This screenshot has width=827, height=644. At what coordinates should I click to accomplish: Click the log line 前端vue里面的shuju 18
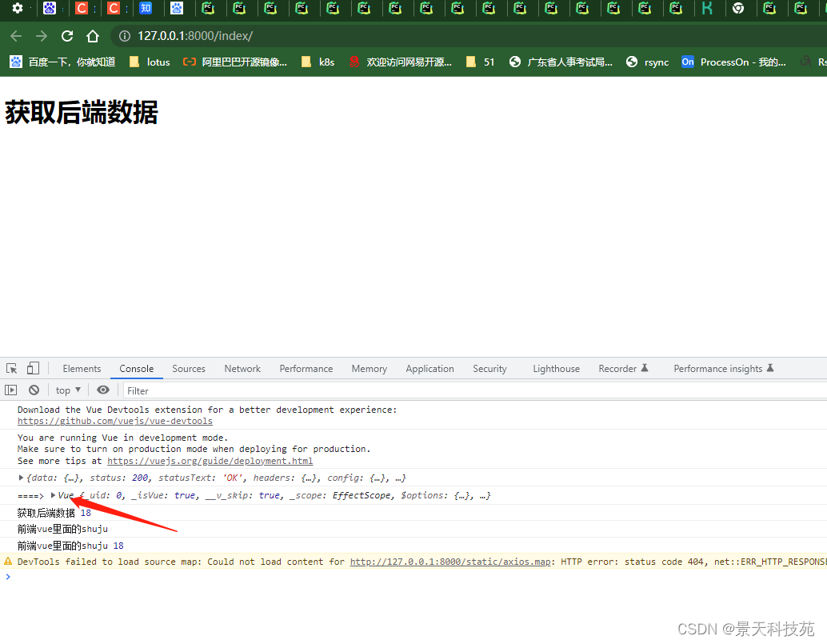coord(70,546)
